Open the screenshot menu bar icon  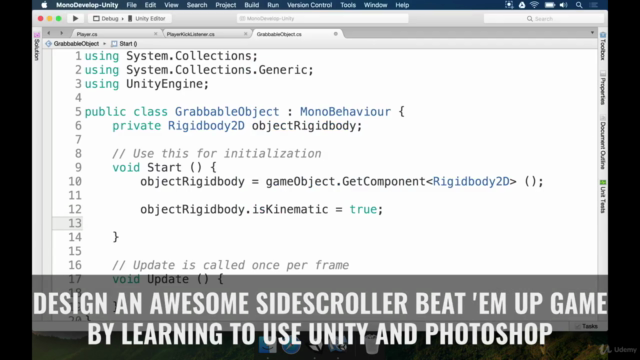pyautogui.click(x=509, y=5)
